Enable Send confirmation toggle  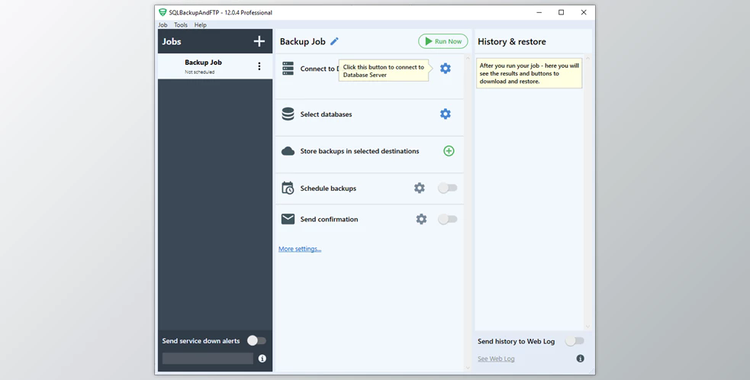click(448, 219)
